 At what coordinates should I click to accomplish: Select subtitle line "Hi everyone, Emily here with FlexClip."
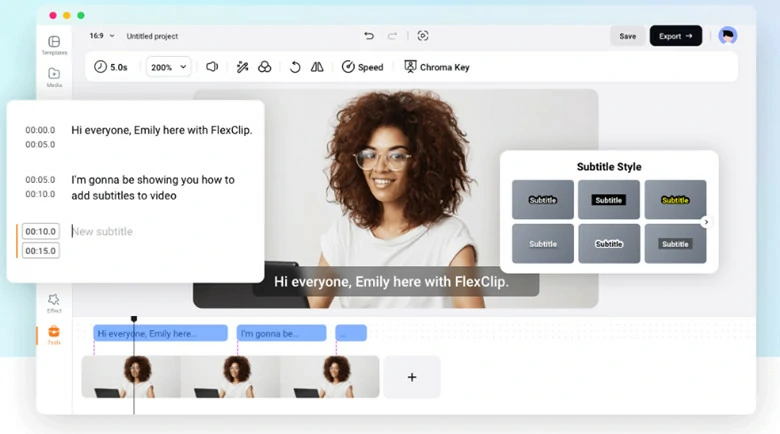[x=162, y=130]
